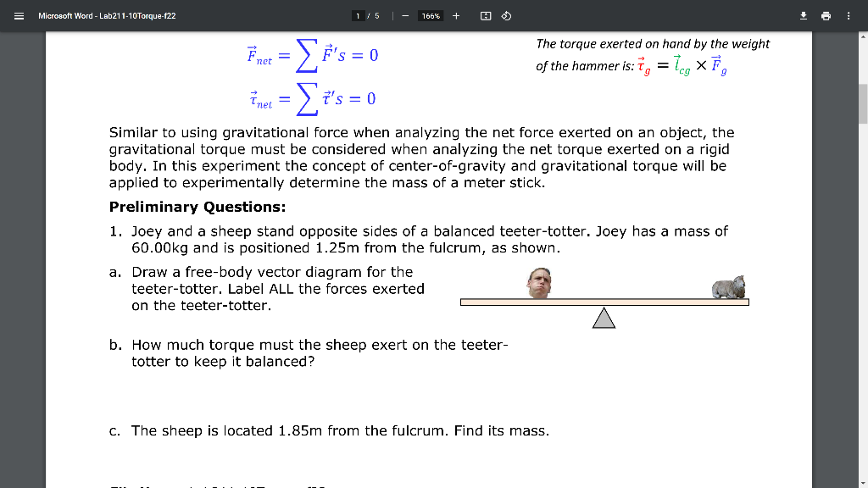The width and height of the screenshot is (868, 488).
Task: Edit the page number input field
Action: click(x=360, y=15)
